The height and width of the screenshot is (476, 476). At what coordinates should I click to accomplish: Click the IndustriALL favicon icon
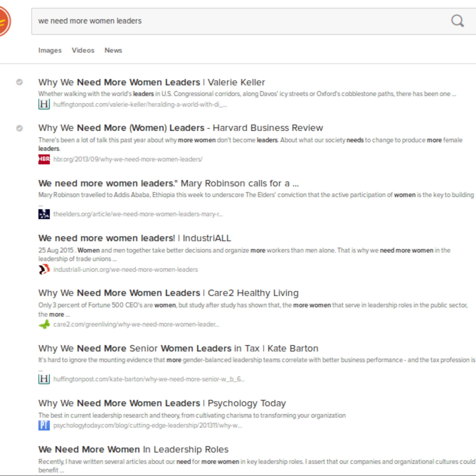point(44,269)
